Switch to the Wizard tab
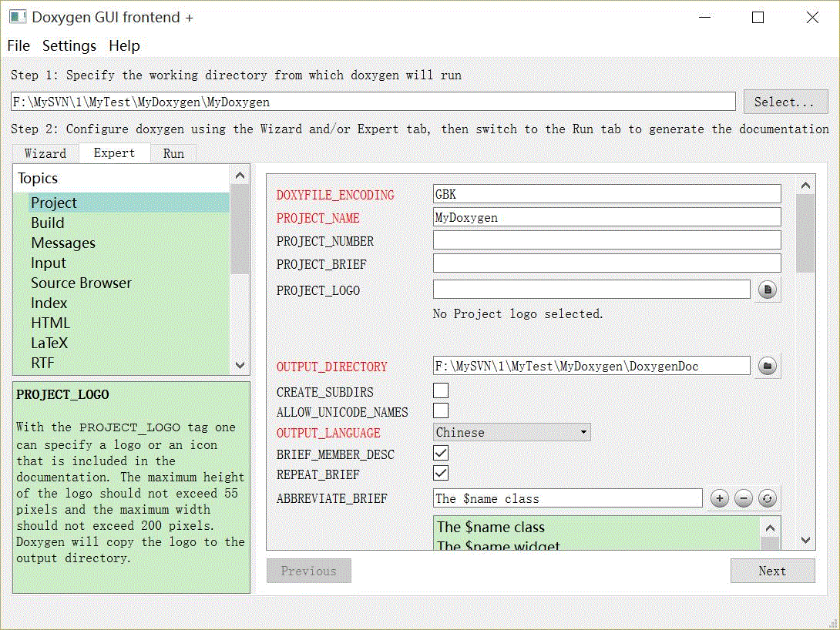Viewport: 840px width, 630px height. point(45,153)
